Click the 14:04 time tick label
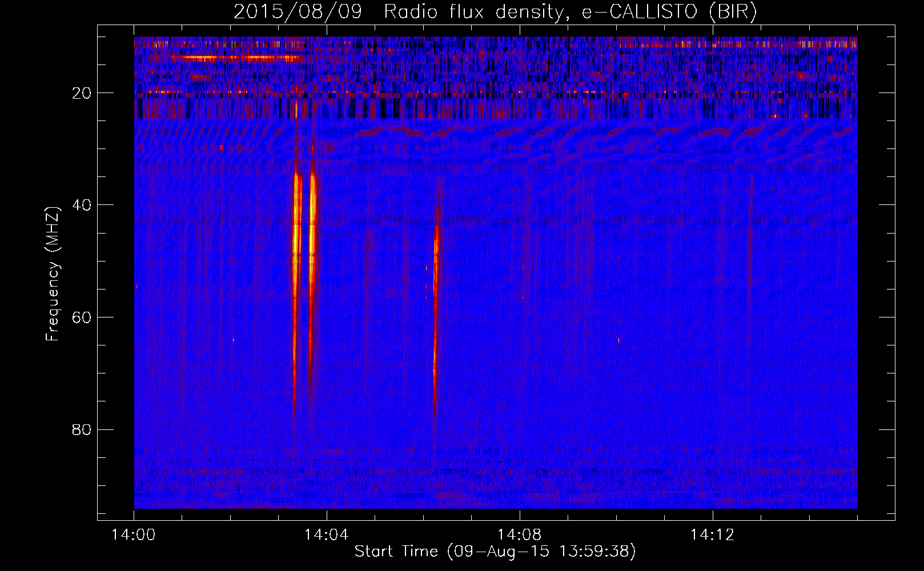Image resolution: width=924 pixels, height=571 pixels. point(326,535)
